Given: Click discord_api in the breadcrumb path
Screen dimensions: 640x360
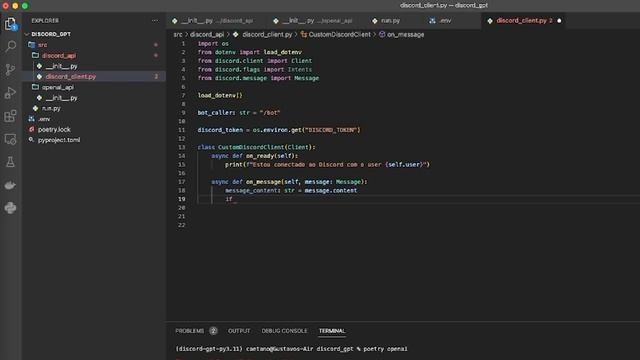Looking at the screenshot, I should click(x=207, y=35).
